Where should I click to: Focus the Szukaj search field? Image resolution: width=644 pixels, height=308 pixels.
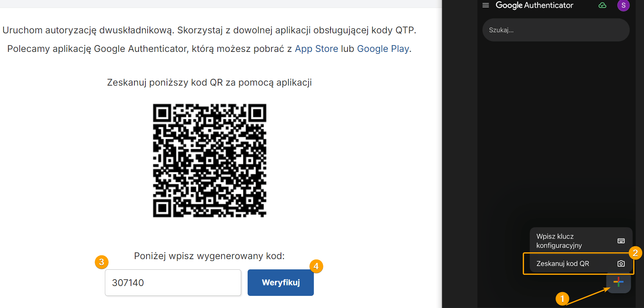[555, 30]
